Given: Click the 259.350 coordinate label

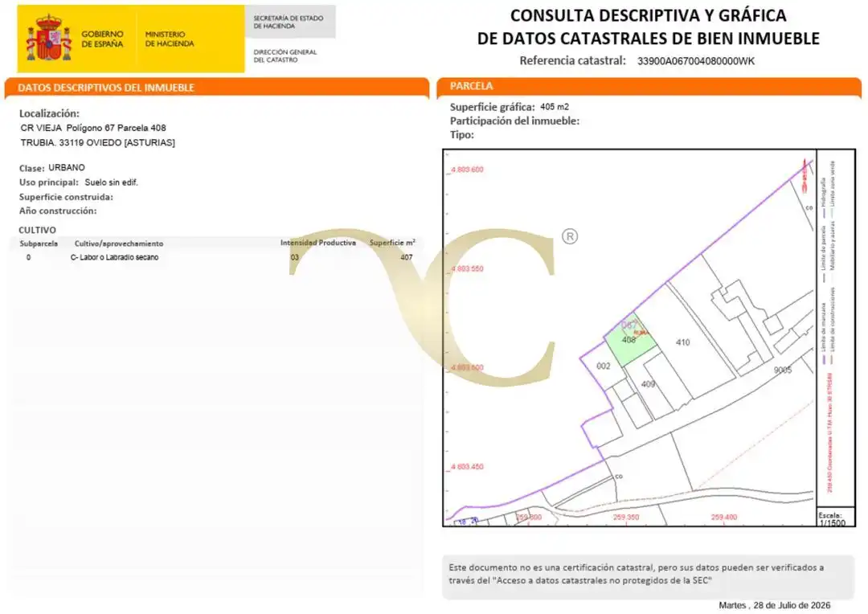Looking at the screenshot, I should (x=626, y=517).
